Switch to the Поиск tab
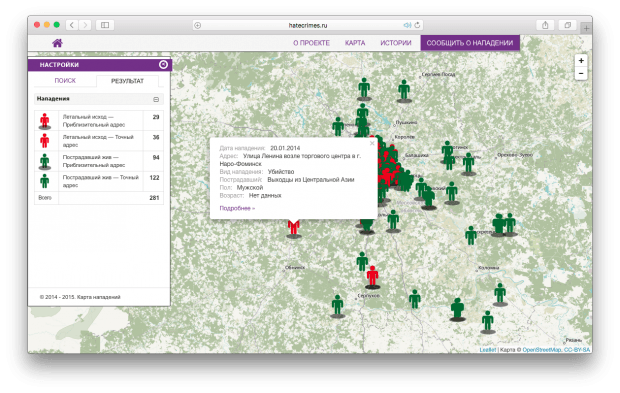This screenshot has width=620, height=393. pyautogui.click(x=65, y=81)
